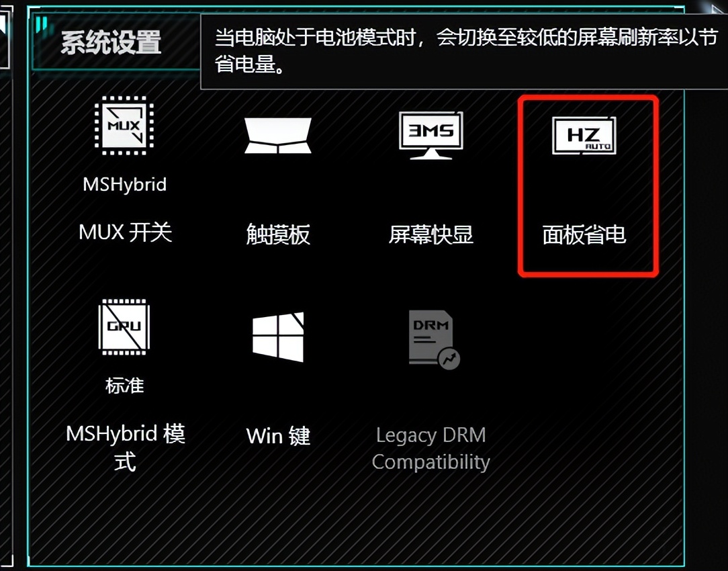This screenshot has width=728, height=571.
Task: Click inside the red-highlighted 面板省电 tile
Action: pyautogui.click(x=588, y=186)
